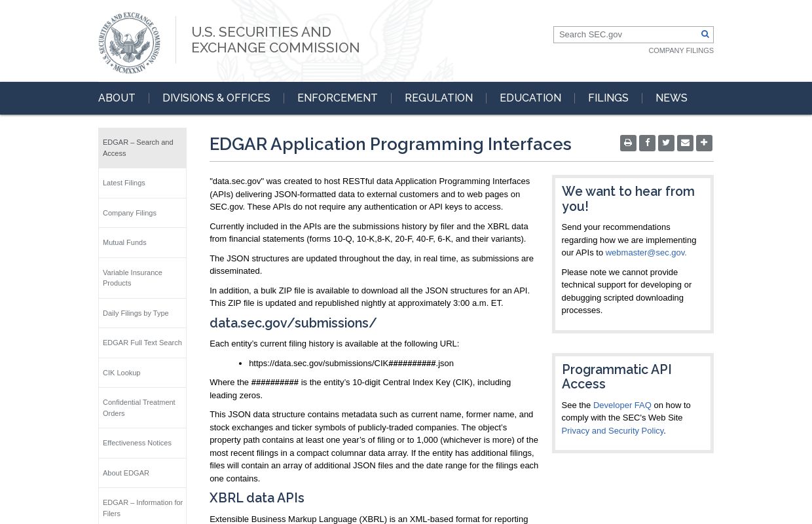Click the SEC seal logo

pyautogui.click(x=129, y=43)
